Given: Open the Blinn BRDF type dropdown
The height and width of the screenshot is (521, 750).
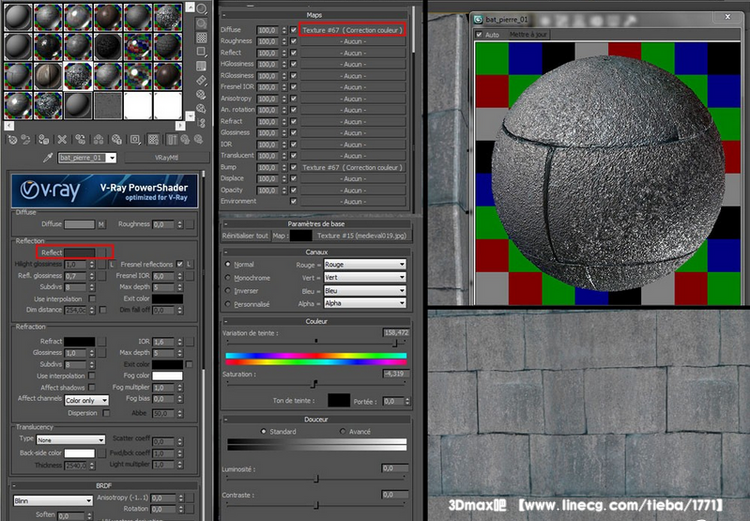Looking at the screenshot, I should pyautogui.click(x=53, y=500).
